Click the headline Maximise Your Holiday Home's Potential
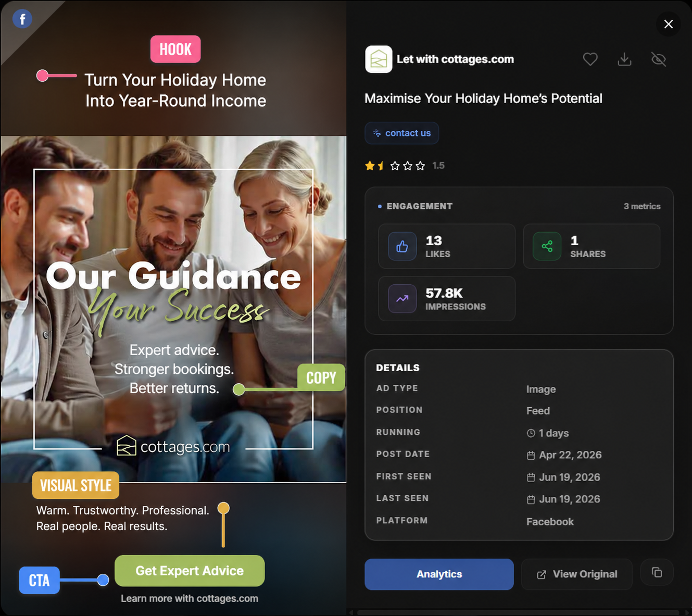 pyautogui.click(x=483, y=98)
